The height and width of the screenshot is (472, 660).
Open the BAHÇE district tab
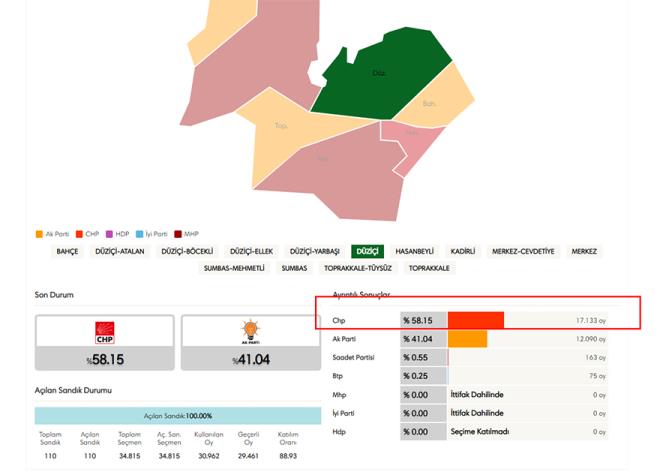pos(67,251)
